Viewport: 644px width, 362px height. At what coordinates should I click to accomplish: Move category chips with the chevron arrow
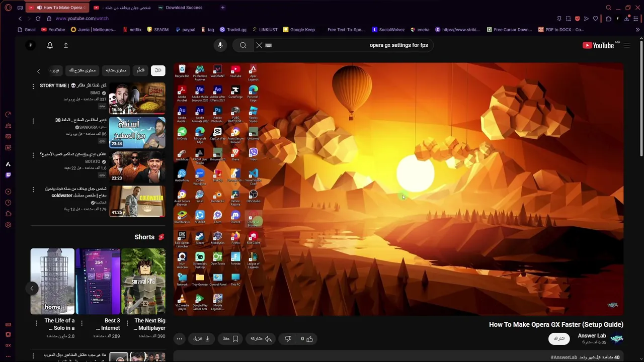(38, 71)
